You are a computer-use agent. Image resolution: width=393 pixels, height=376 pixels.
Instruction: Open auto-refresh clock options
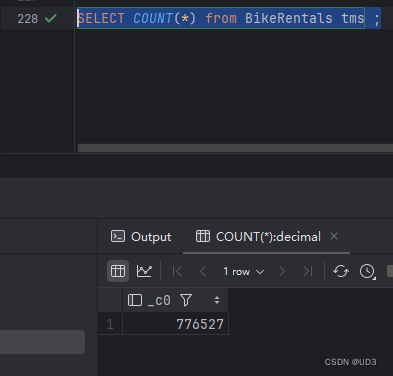point(367,271)
